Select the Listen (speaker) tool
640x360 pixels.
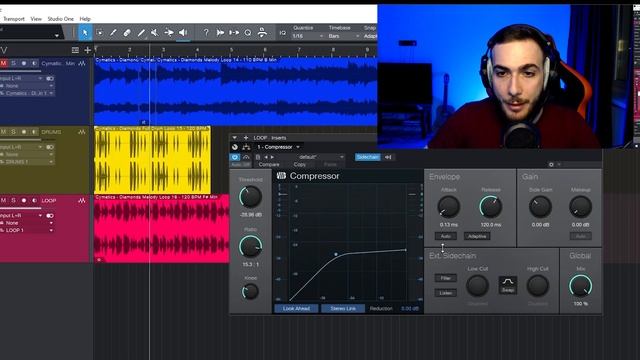pos(183,33)
